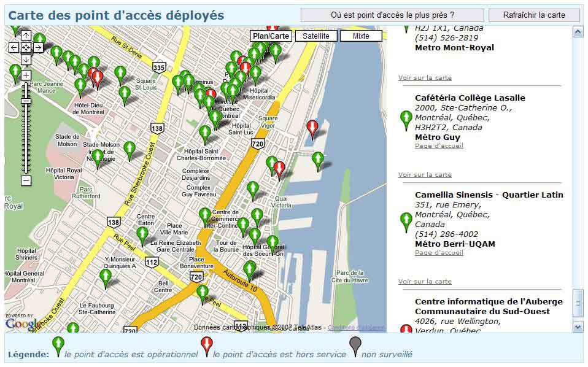
Task: Open 'Page d'accueil' link under Métro Berri-UQAM
Action: tap(439, 253)
